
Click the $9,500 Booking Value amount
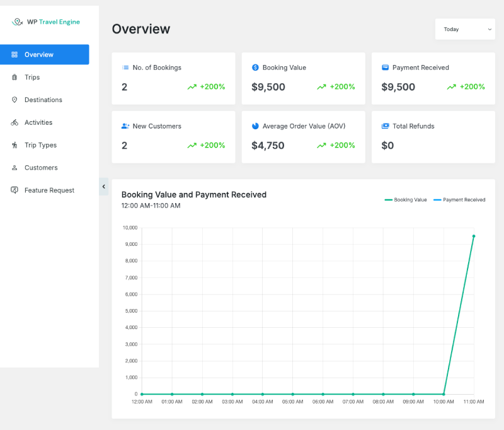268,87
